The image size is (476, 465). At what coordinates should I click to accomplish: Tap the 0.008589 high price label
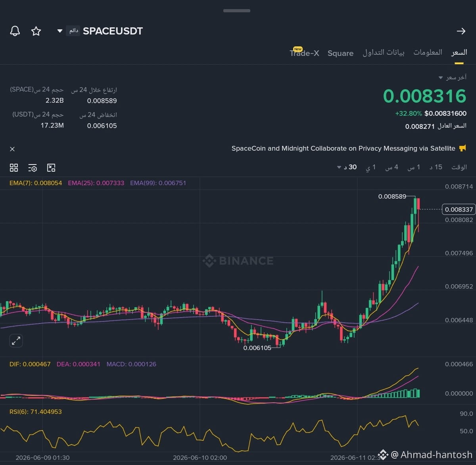pyautogui.click(x=392, y=196)
